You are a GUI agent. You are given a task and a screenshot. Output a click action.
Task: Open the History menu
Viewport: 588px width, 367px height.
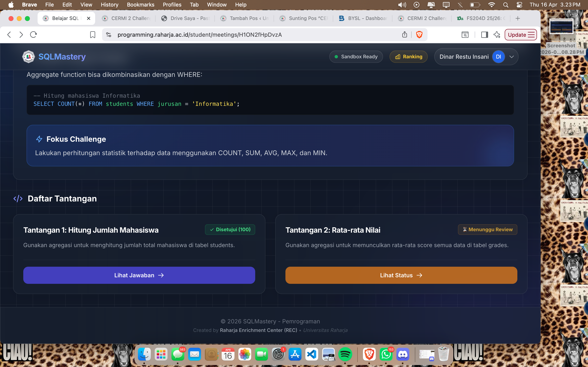pos(109,5)
